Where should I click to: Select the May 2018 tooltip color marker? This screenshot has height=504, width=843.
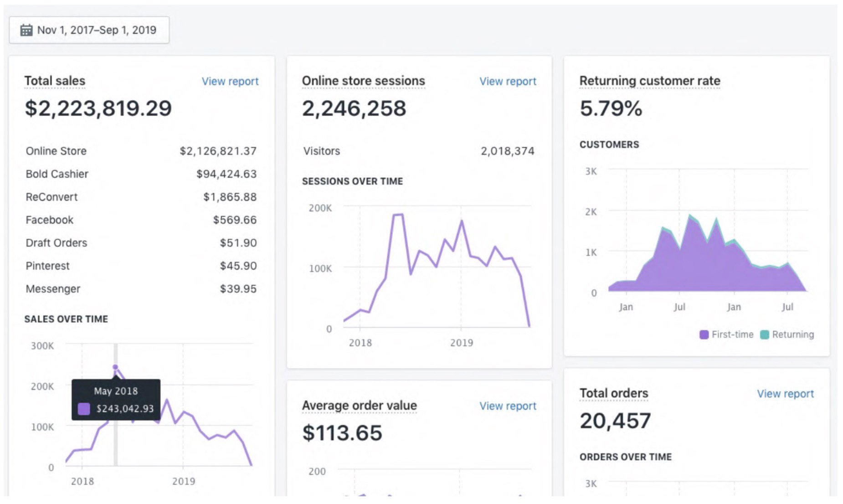tap(84, 409)
